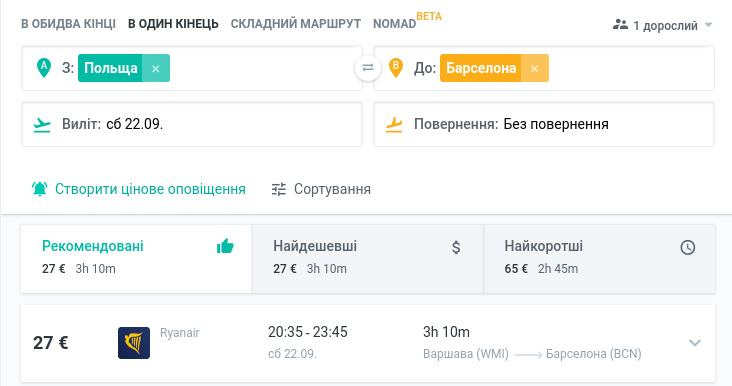Open the '1 дорослий' passengers dropdown

(662, 25)
